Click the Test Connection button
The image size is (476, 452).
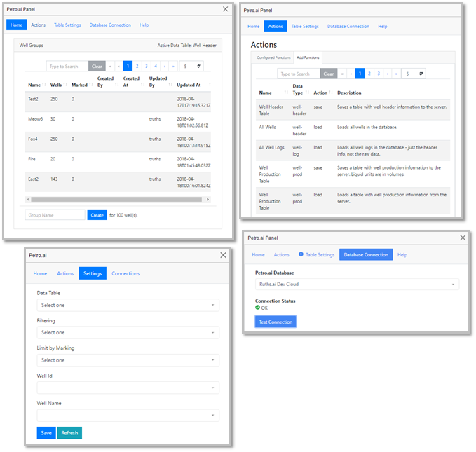[x=276, y=322]
